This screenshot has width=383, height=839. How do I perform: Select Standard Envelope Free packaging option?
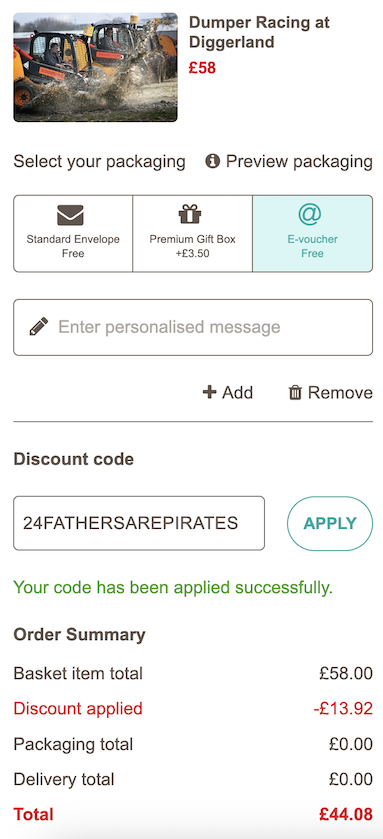73,234
